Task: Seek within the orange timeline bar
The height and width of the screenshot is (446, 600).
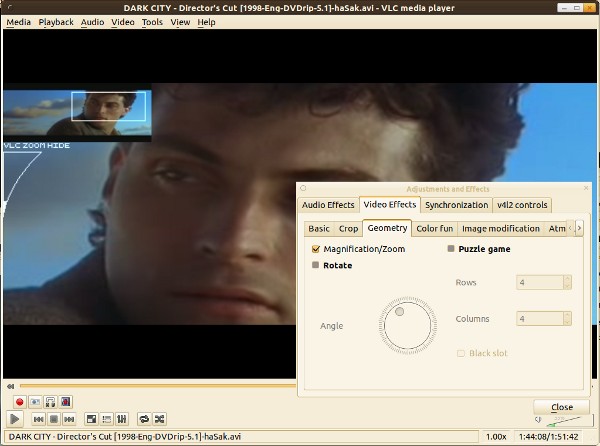Action: click(158, 386)
